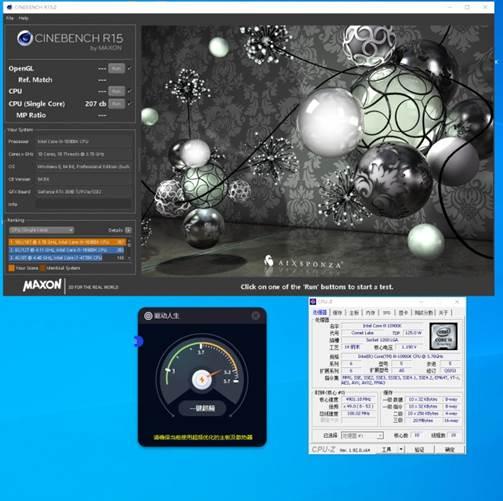Toggle the CPU (Single Core) checkbox

129,104
